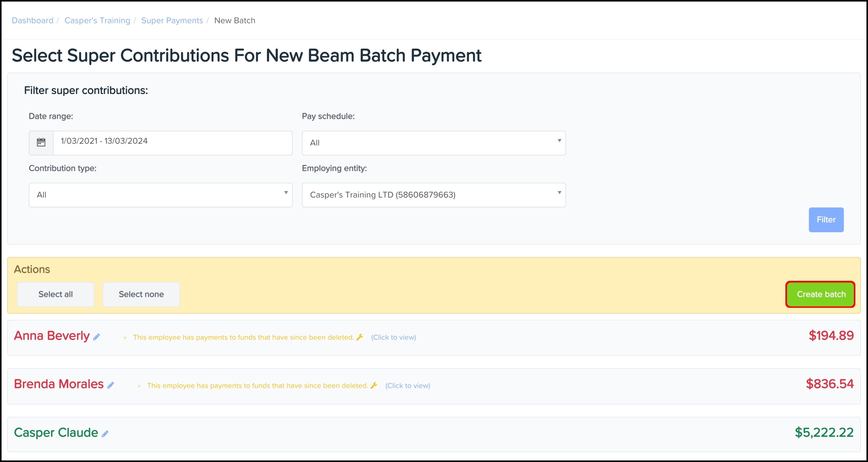Navigate to Super Payments breadcrumb
This screenshot has width=868, height=462.
[172, 20]
